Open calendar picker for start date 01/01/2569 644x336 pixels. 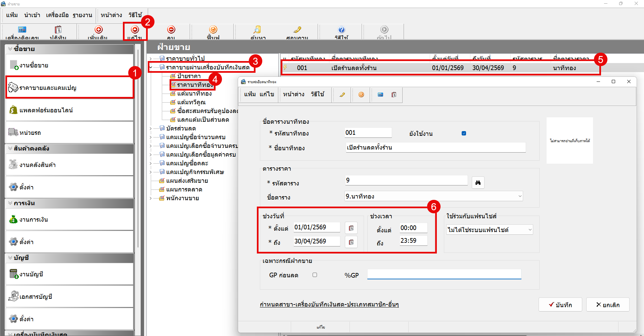tap(351, 228)
